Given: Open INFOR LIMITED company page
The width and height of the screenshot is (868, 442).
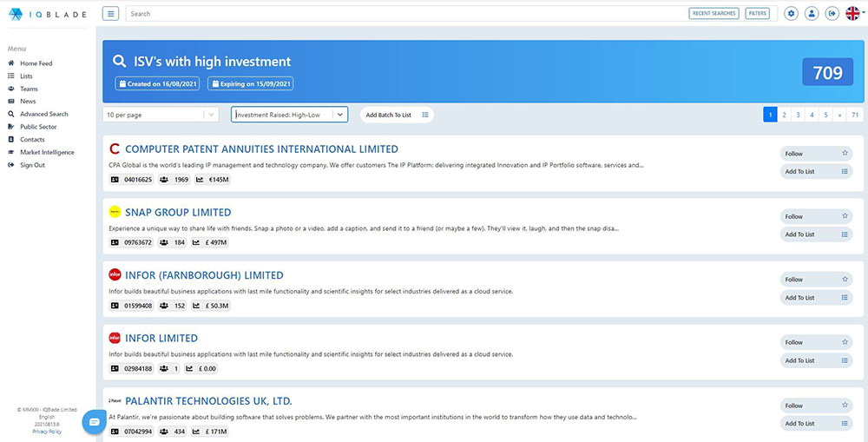Looking at the screenshot, I should (161, 338).
